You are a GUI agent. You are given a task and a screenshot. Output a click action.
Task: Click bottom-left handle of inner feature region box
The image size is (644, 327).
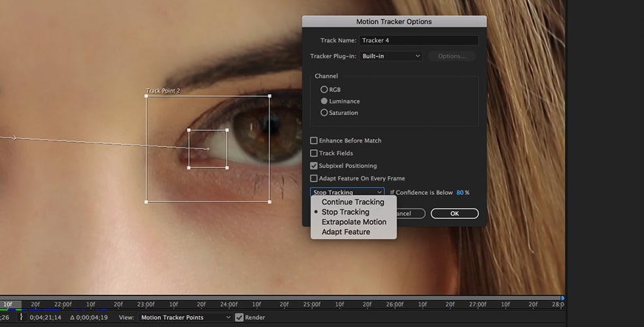tap(189, 167)
